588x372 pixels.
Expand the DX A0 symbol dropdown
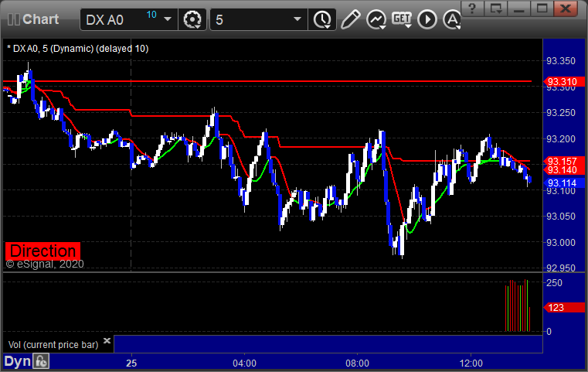168,19
